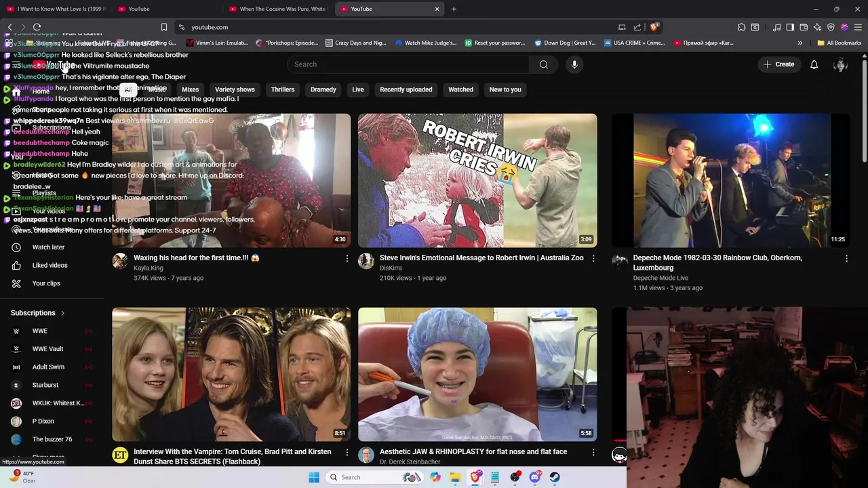Open the site settings icon beside youtube.com
Image resolution: width=868 pixels, height=488 pixels.
pyautogui.click(x=181, y=27)
